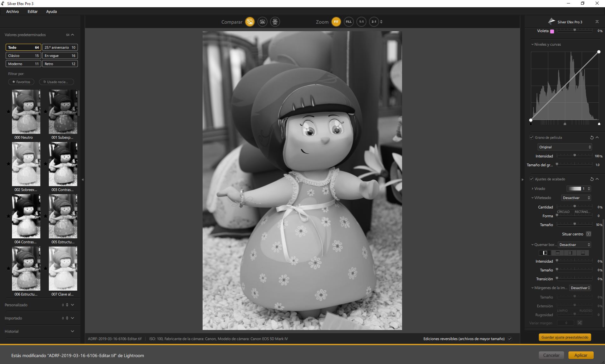Select the single image preview compare mode
The width and height of the screenshot is (605, 364).
click(250, 22)
